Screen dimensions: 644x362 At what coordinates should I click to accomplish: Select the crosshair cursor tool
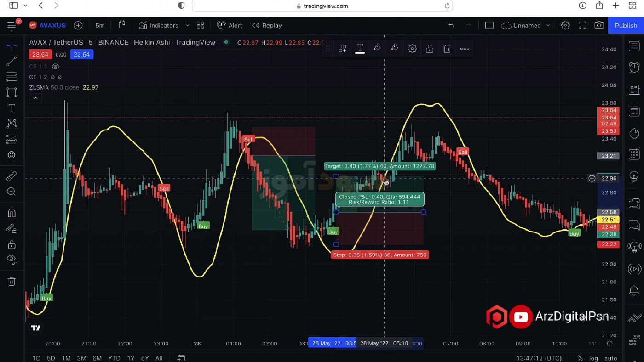11,45
